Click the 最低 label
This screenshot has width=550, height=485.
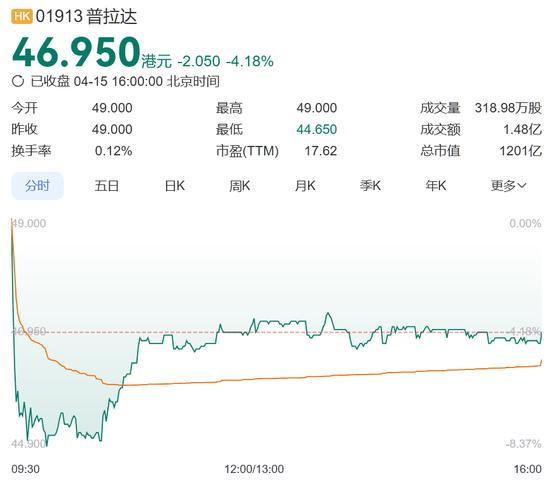(x=229, y=129)
